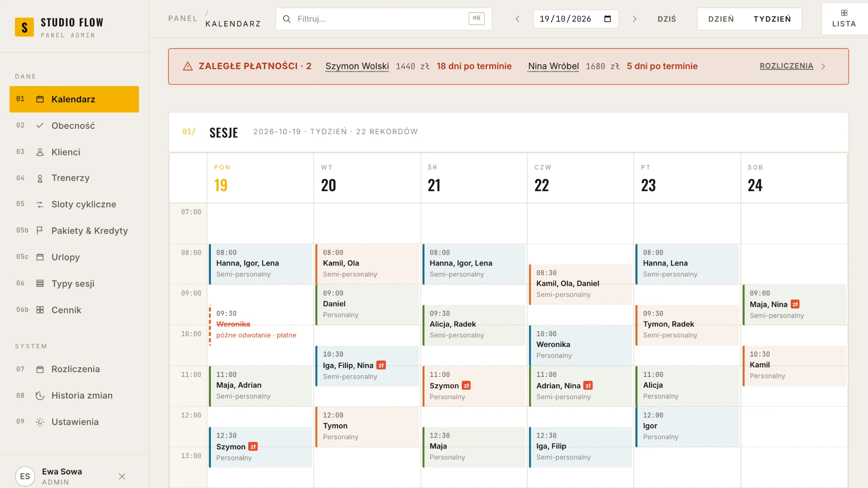Go to the Trenerzy section
The height and width of the screenshot is (488, 868).
(74, 178)
